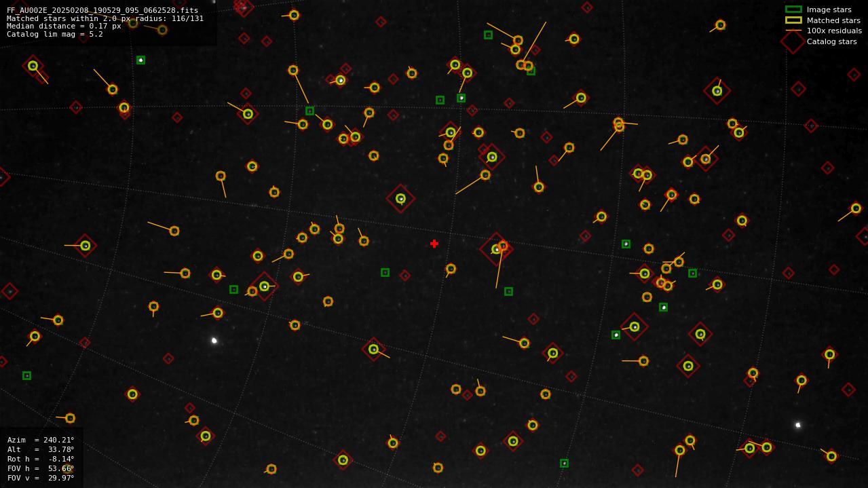Click the 'FOV v = 29.97°' readout
868x488 pixels.
point(41,478)
